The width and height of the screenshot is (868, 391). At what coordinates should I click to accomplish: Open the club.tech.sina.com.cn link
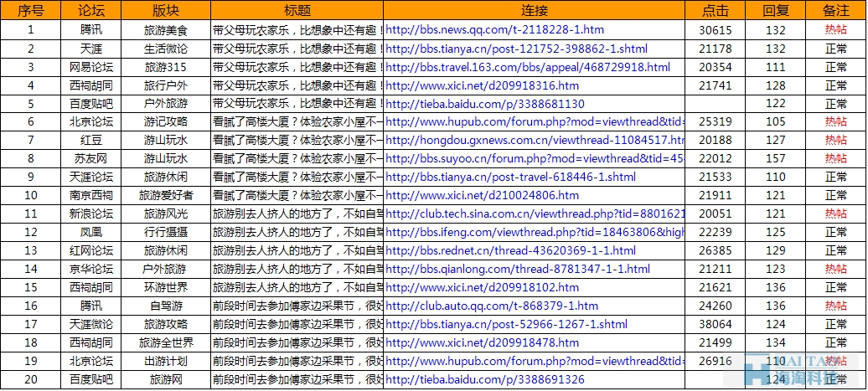click(535, 214)
